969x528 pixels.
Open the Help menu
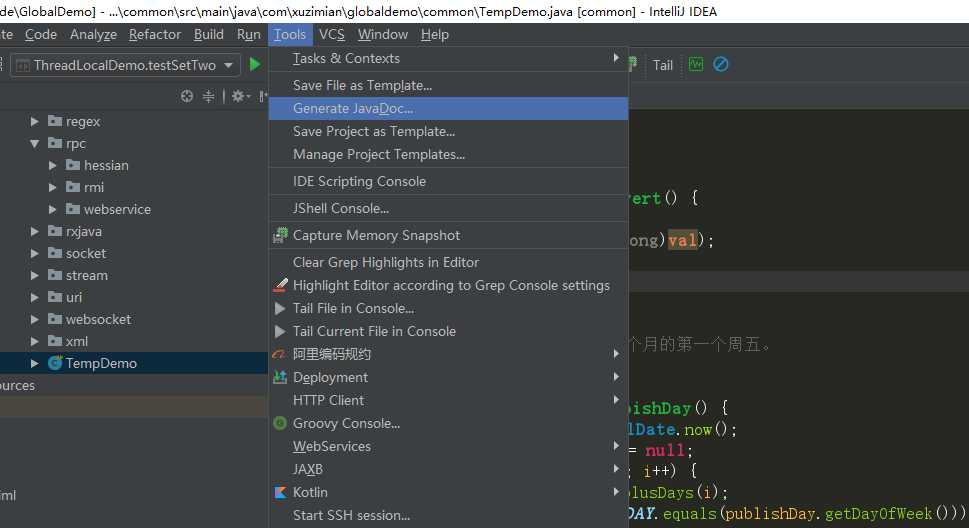(434, 35)
